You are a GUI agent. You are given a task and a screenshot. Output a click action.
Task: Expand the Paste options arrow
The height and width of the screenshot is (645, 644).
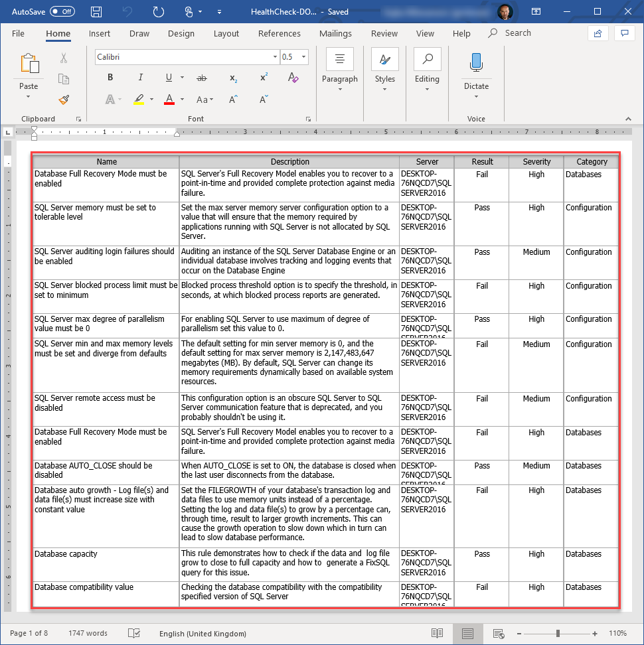point(29,97)
